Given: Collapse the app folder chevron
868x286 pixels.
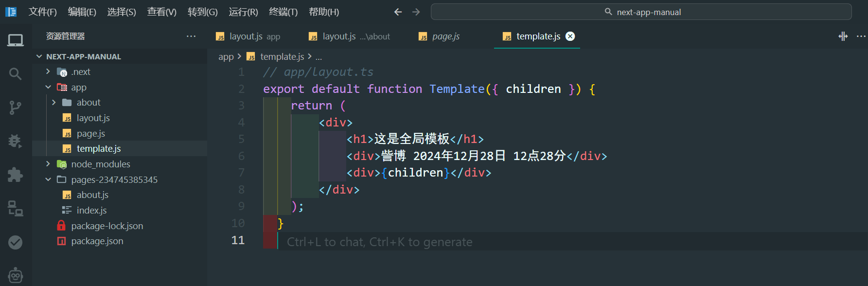Looking at the screenshot, I should tap(48, 87).
